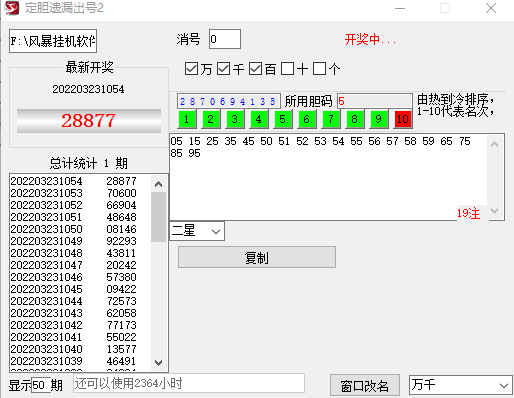This screenshot has height=398, width=514.
Task: Select green rank button 2
Action: [x=210, y=119]
